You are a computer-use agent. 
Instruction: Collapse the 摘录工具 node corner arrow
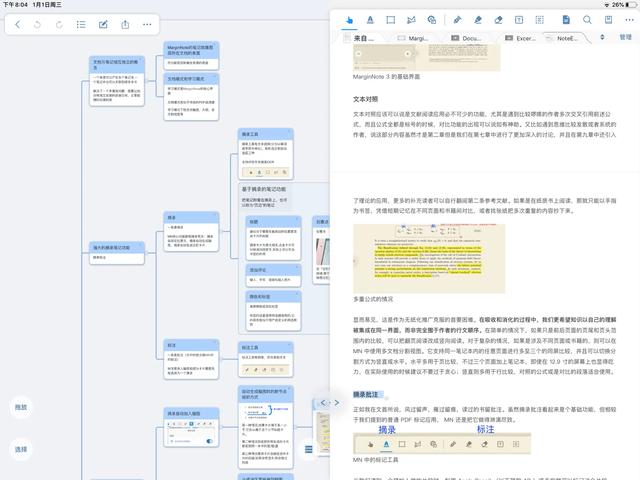290,131
